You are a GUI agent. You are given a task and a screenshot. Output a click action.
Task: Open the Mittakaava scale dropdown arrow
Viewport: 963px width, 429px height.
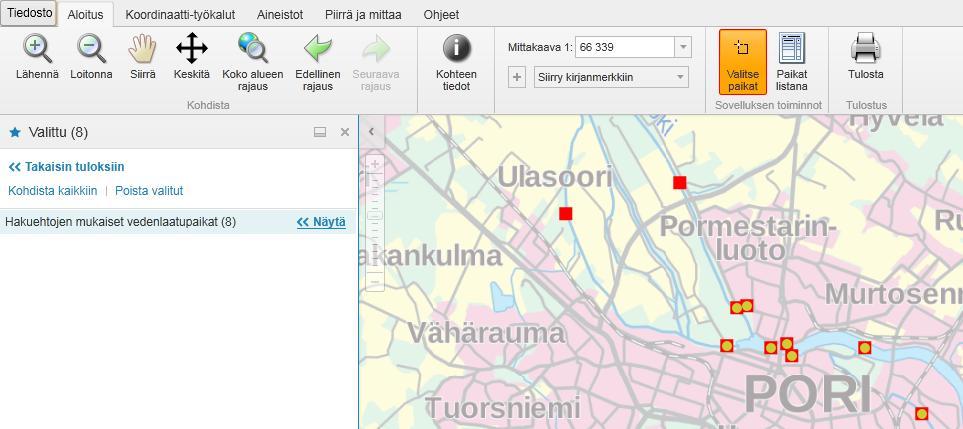pyautogui.click(x=683, y=47)
